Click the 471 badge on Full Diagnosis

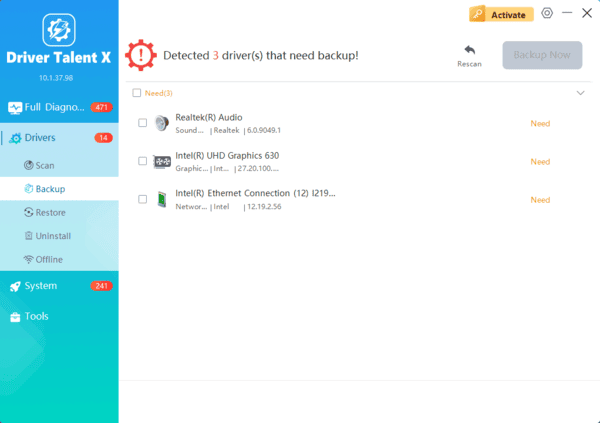pos(101,107)
